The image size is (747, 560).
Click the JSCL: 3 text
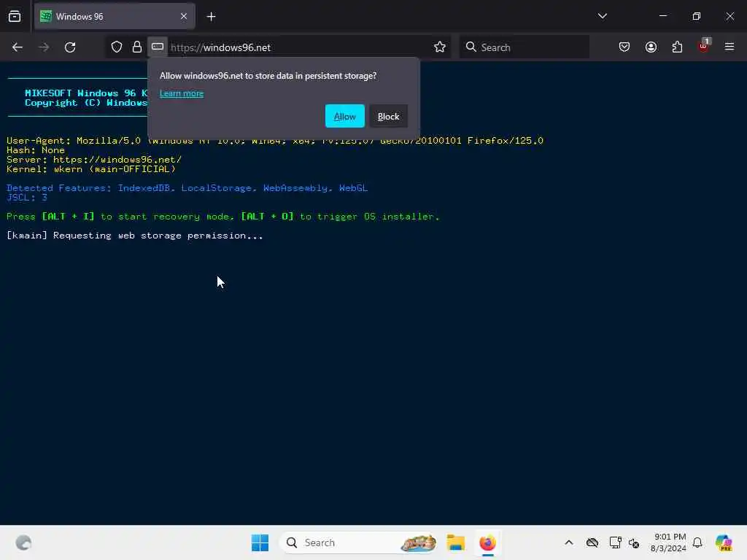(27, 197)
